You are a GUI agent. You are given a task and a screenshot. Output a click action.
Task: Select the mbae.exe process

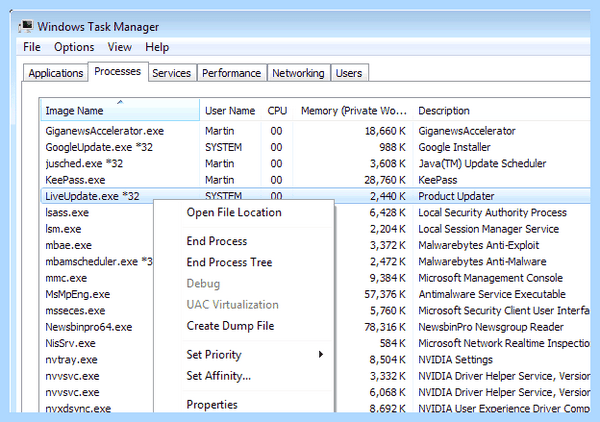tap(68, 245)
